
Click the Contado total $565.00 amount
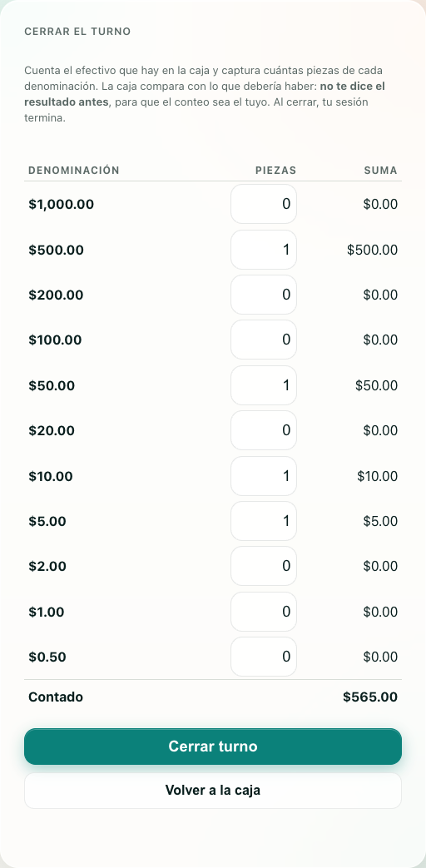click(x=370, y=697)
